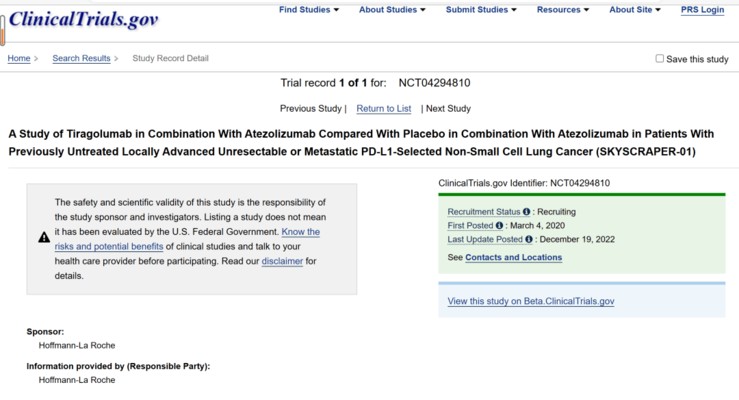The height and width of the screenshot is (400, 739).
Task: Open the Resources menu
Action: click(x=564, y=10)
